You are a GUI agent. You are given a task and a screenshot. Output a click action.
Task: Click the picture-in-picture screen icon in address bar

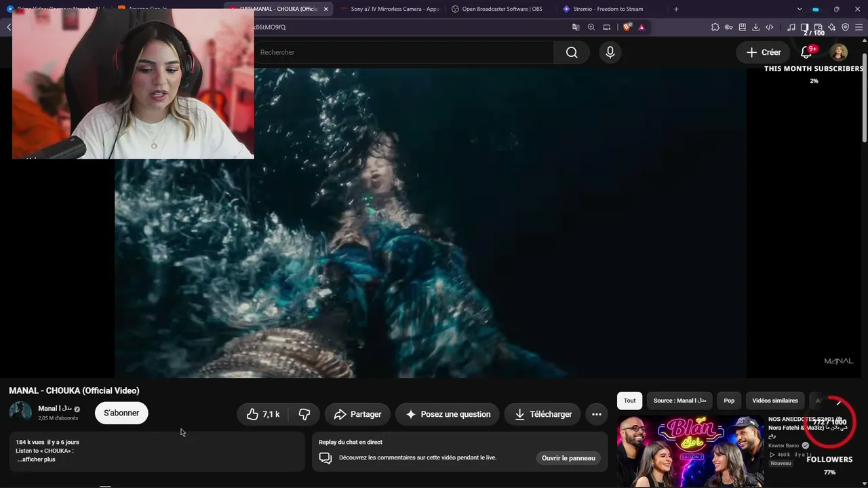pyautogui.click(x=607, y=27)
